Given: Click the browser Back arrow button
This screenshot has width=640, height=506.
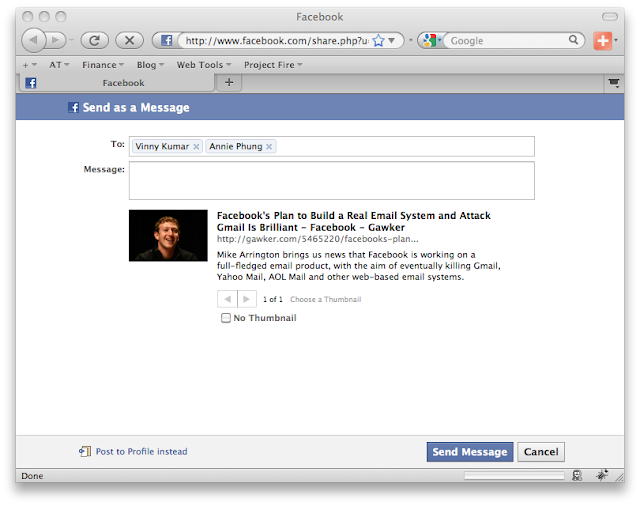Looking at the screenshot, I should click(x=33, y=40).
